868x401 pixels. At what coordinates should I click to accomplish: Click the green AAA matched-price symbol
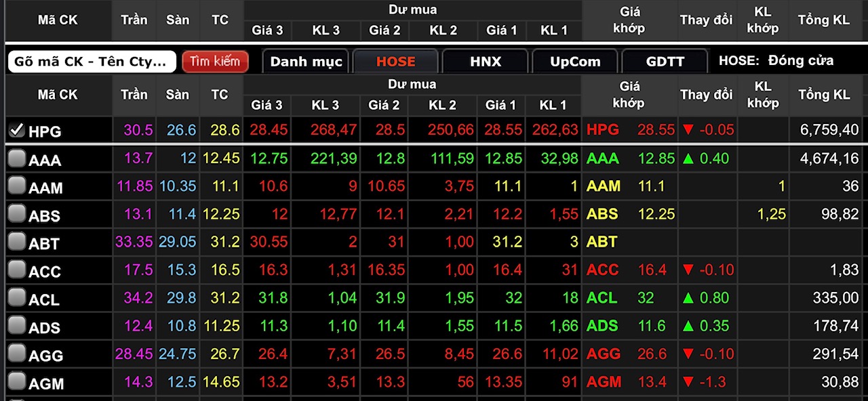pyautogui.click(x=603, y=159)
